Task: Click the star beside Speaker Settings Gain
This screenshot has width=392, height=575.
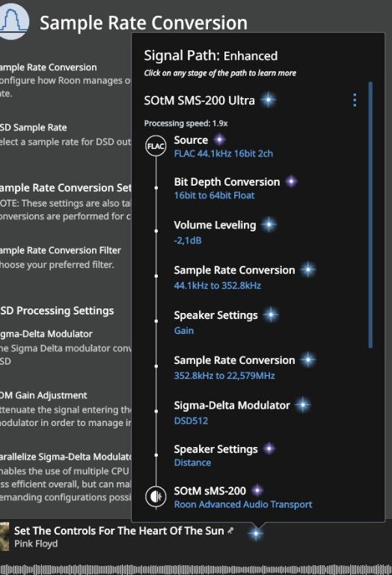Action: pyautogui.click(x=271, y=314)
